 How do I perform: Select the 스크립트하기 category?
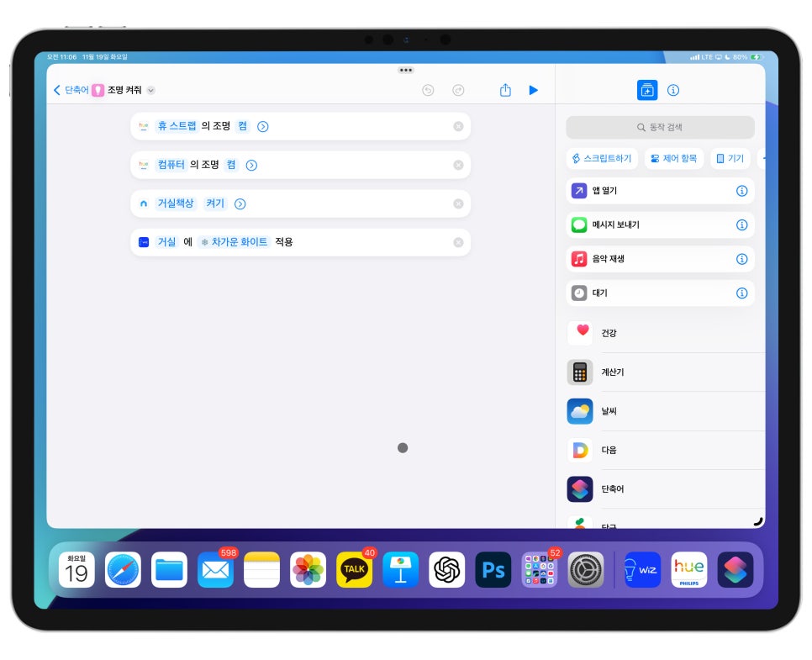pyautogui.click(x=602, y=159)
